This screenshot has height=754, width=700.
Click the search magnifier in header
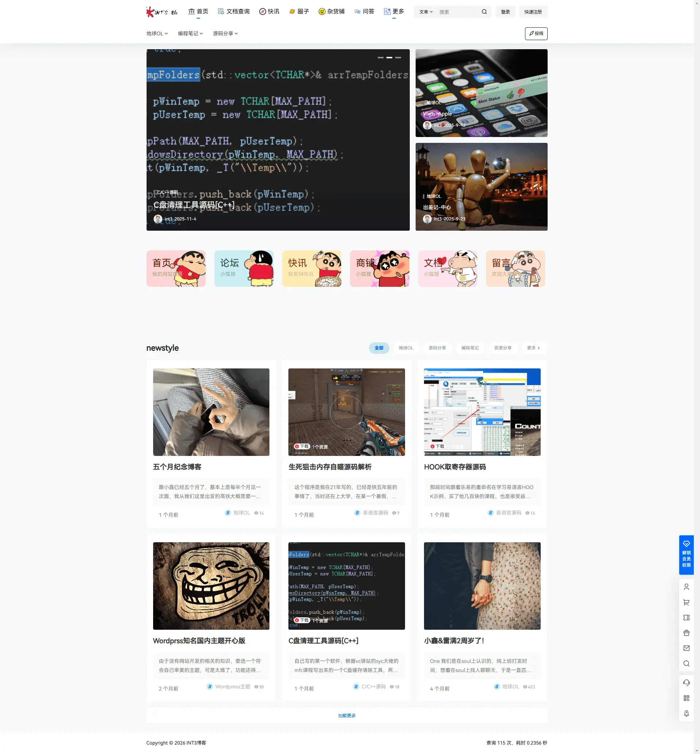[x=484, y=12]
